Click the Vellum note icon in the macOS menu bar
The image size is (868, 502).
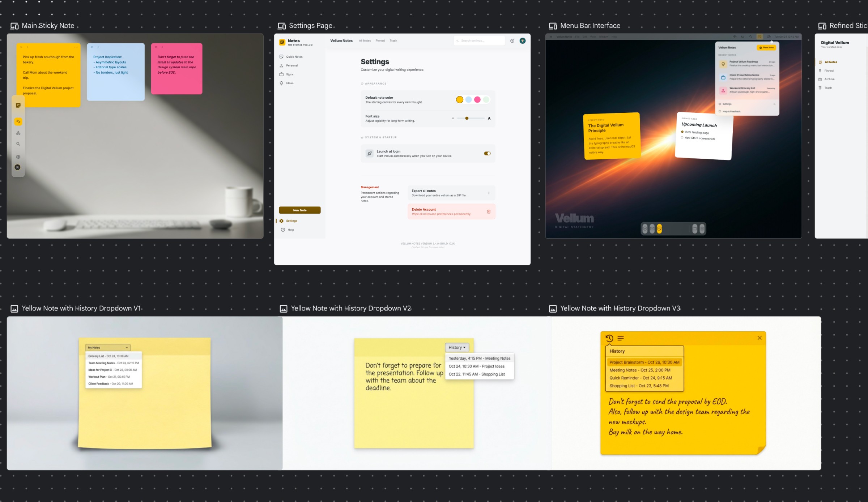[x=759, y=37]
